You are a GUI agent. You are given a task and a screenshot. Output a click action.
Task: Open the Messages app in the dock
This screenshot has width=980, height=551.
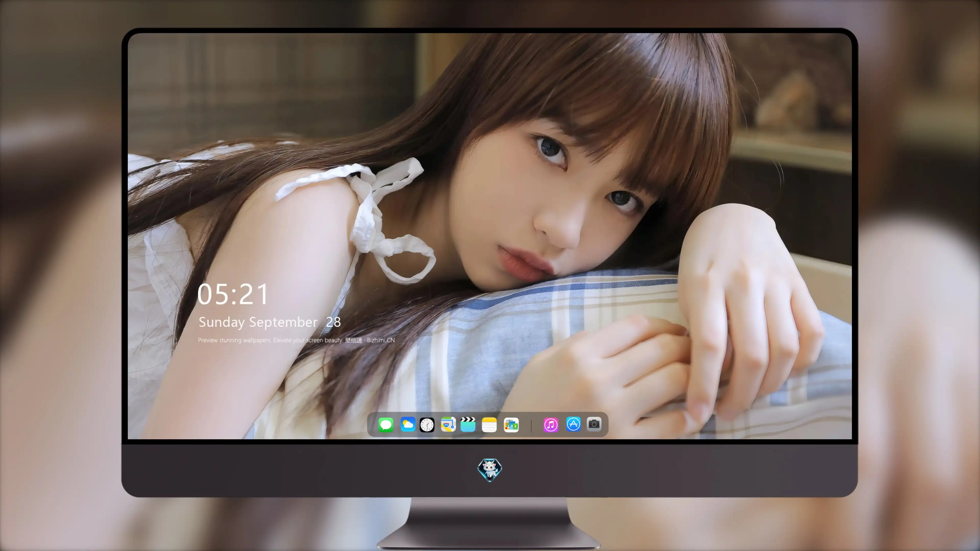pyautogui.click(x=386, y=424)
